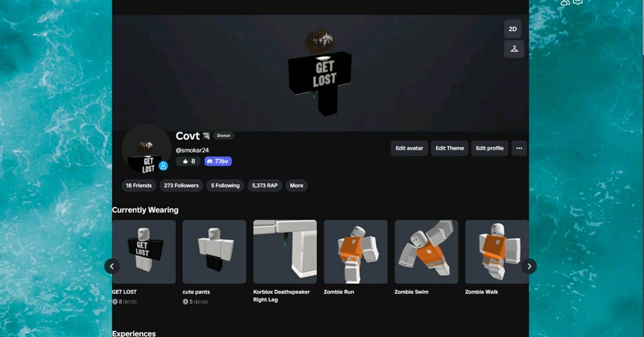The height and width of the screenshot is (337, 644).
Task: Click the GET LOST item name link
Action: (124, 292)
